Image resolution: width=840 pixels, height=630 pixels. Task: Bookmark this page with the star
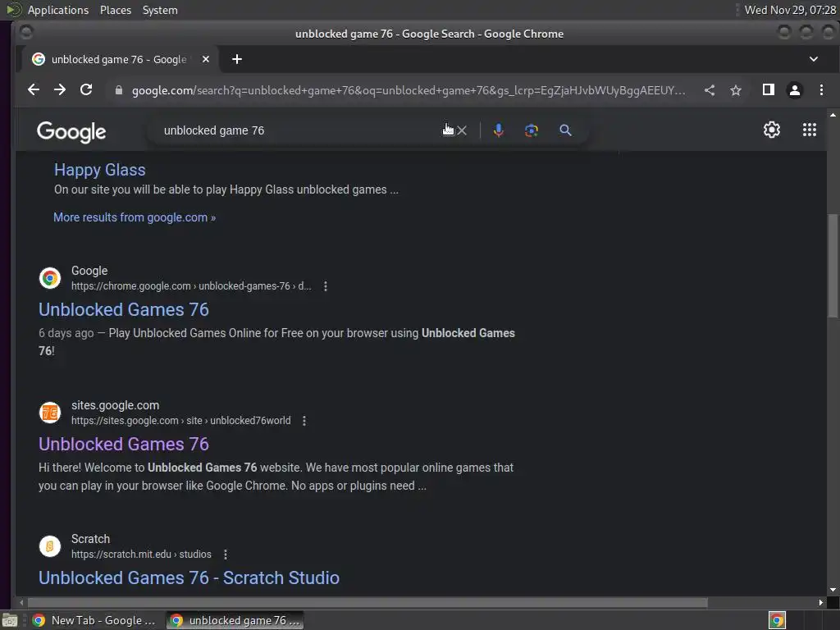click(x=736, y=90)
